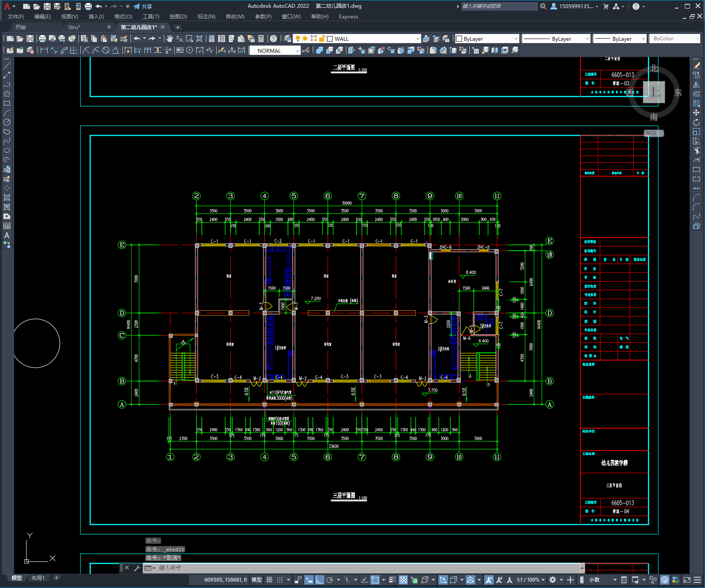Open the Layer Properties manager icon
This screenshot has width=705, height=588.
288,39
